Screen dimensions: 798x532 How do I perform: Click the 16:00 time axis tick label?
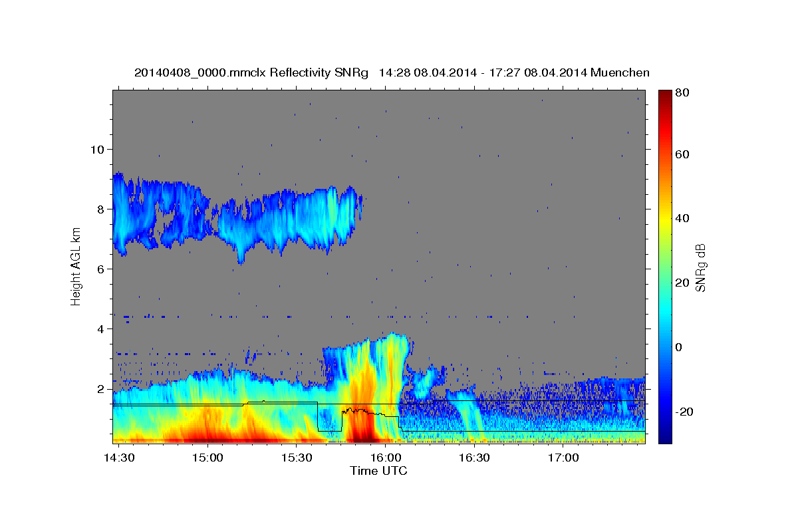(385, 458)
